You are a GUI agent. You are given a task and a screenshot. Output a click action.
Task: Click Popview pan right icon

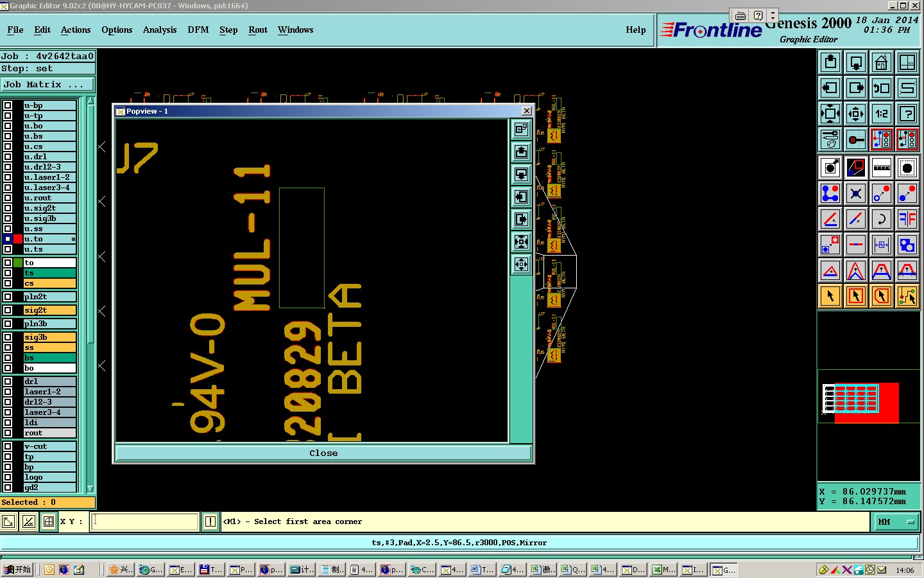521,220
